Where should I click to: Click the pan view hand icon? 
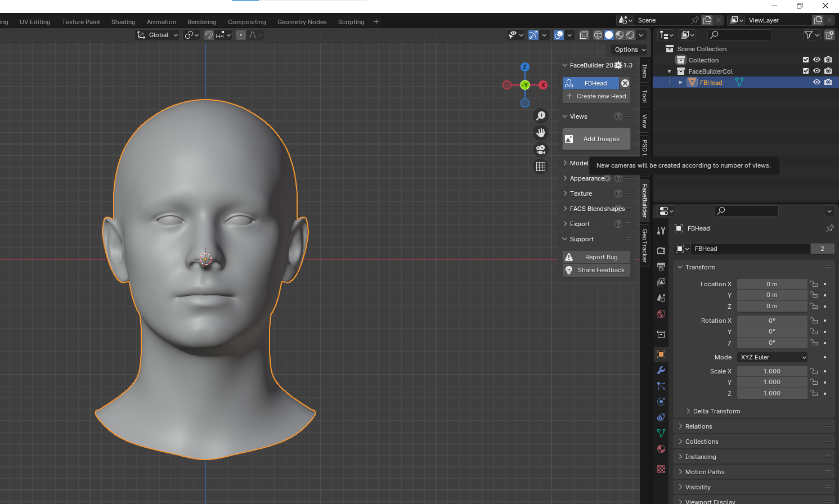click(541, 133)
